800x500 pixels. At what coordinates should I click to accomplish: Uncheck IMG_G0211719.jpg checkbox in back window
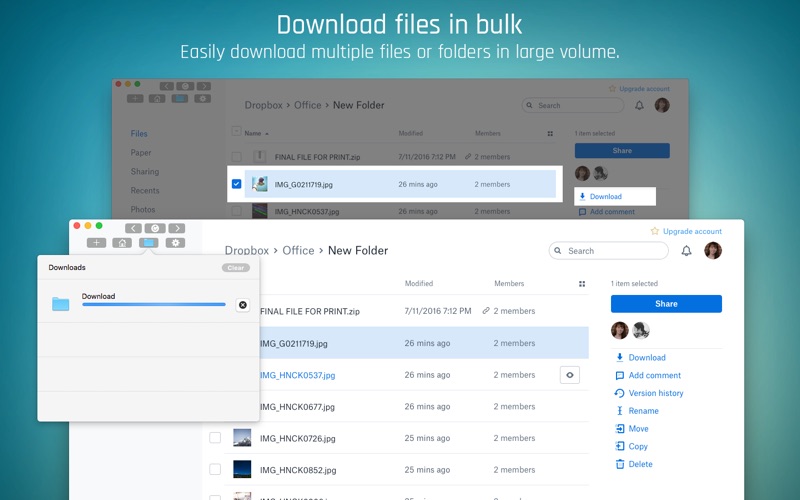click(x=236, y=184)
